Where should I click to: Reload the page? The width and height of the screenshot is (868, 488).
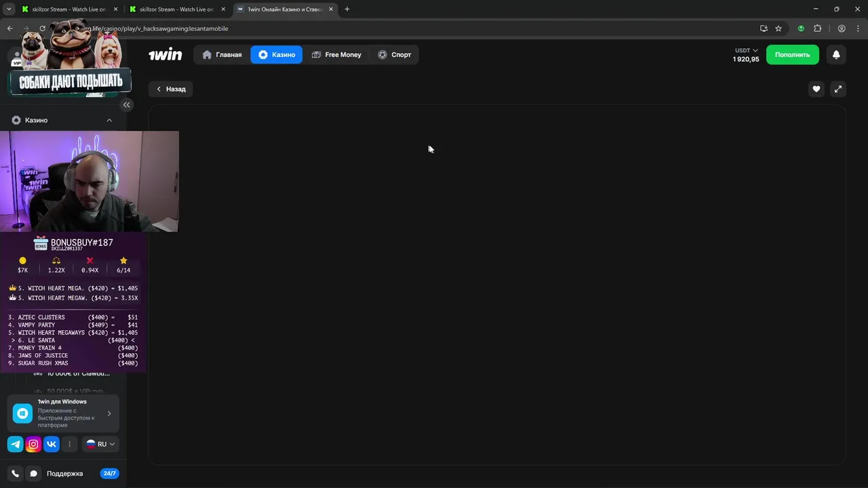[42, 28]
